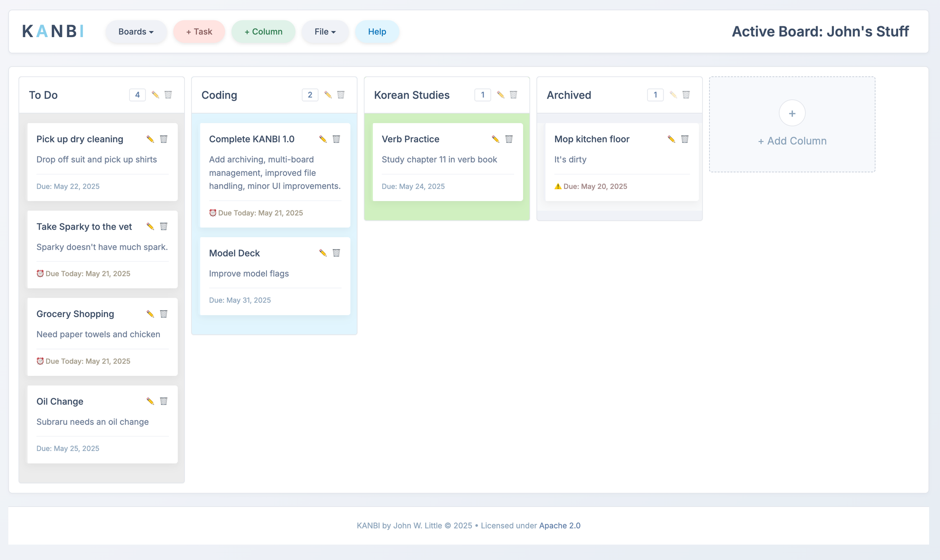This screenshot has width=940, height=560.
Task: Edit the "Grocery Shopping" card
Action: coord(150,313)
